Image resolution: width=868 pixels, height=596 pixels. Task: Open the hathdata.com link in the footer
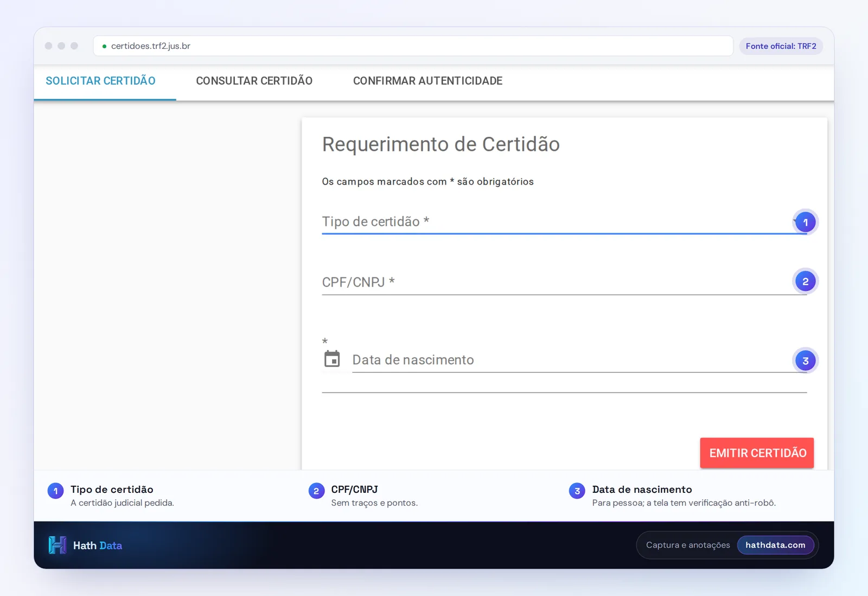point(775,545)
